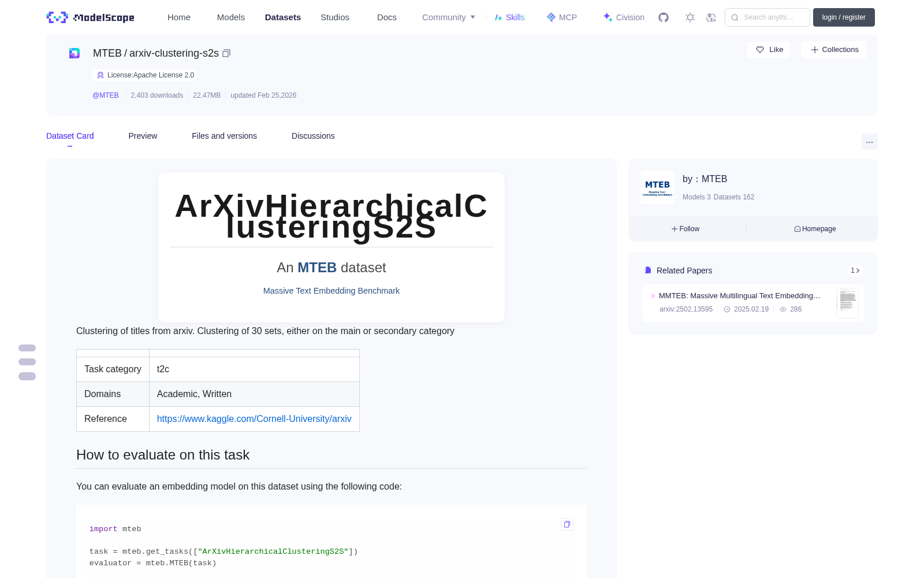Select the Dataset Card tab
Image resolution: width=924 pixels, height=578 pixels.
(70, 136)
